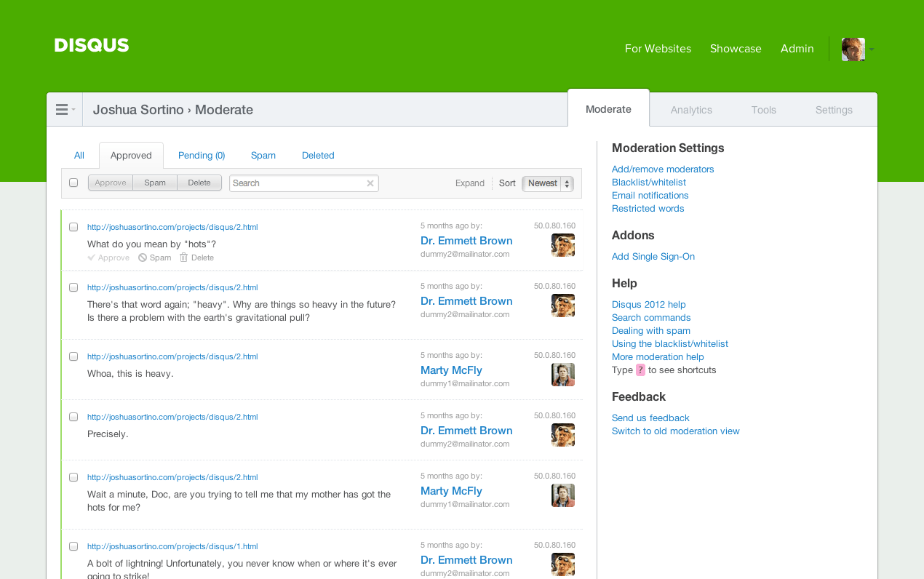Click the DISQUS logo
The height and width of the screenshot is (579, 924).
click(x=92, y=45)
